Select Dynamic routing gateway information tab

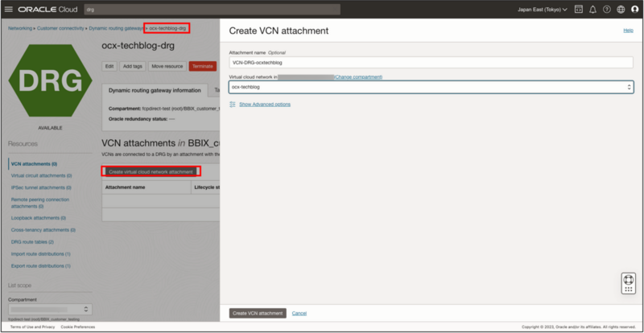click(155, 90)
